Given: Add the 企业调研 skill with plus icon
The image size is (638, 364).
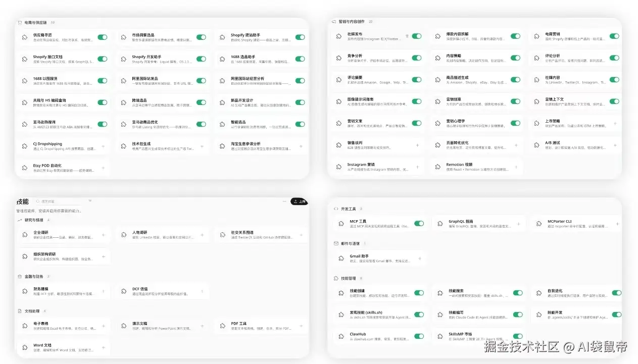Looking at the screenshot, I should [103, 235].
